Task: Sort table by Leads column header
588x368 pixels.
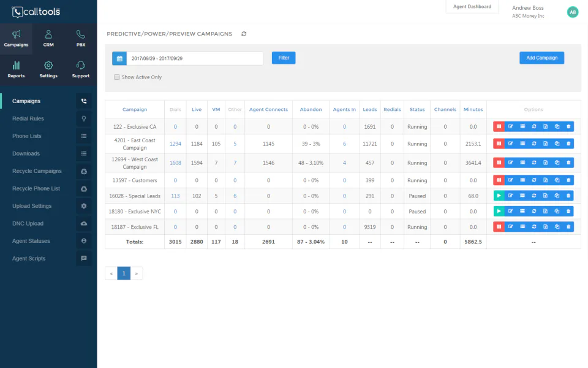Action: coord(370,109)
